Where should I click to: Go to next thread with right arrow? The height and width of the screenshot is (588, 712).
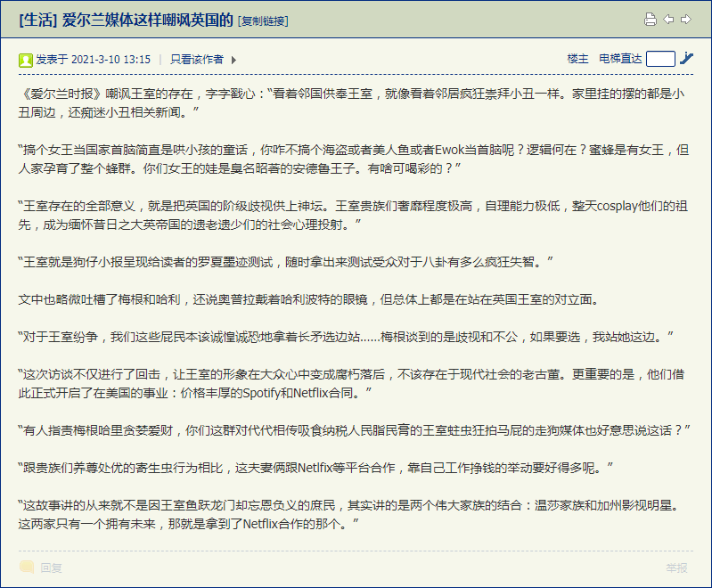[686, 19]
